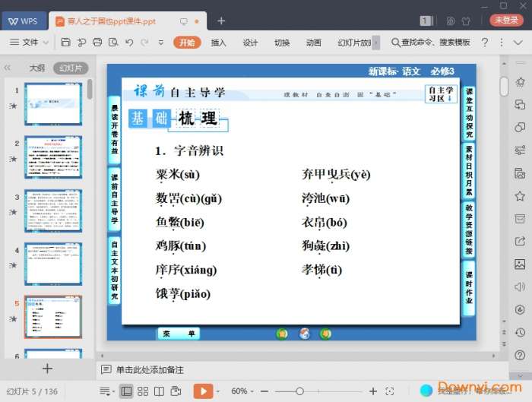Expand quick access toolbar customize arrow
Screen dimensions: 532x402
161,43
